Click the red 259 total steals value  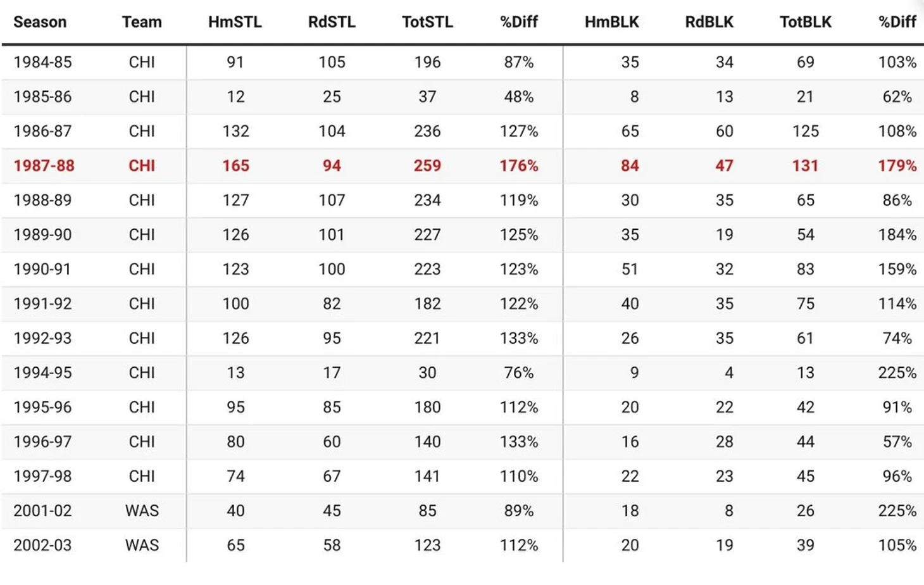tap(427, 166)
